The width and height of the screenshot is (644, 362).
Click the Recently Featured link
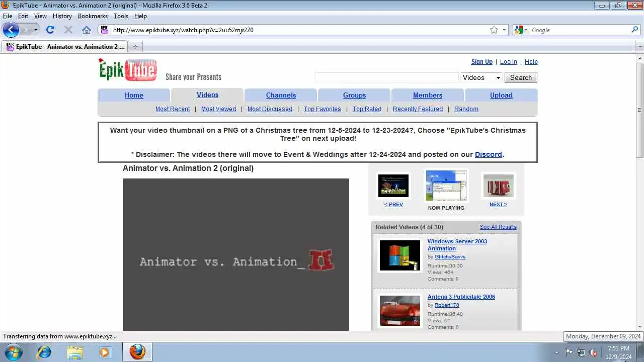pyautogui.click(x=418, y=109)
